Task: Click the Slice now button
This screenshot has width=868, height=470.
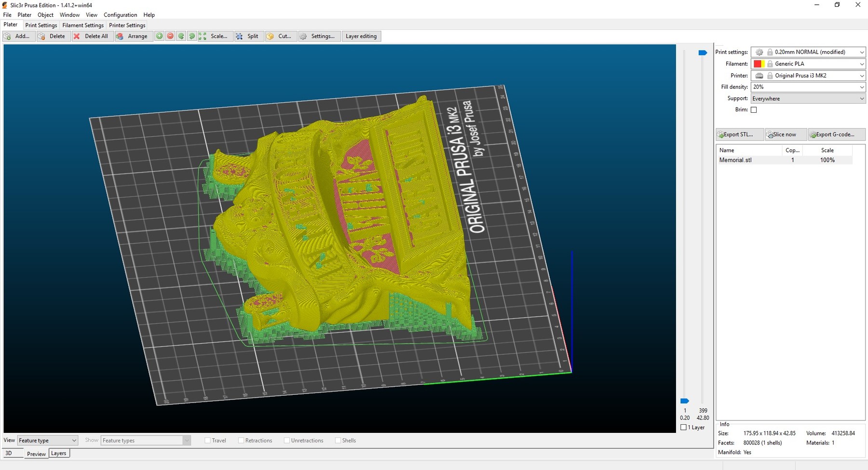Action: click(x=784, y=134)
